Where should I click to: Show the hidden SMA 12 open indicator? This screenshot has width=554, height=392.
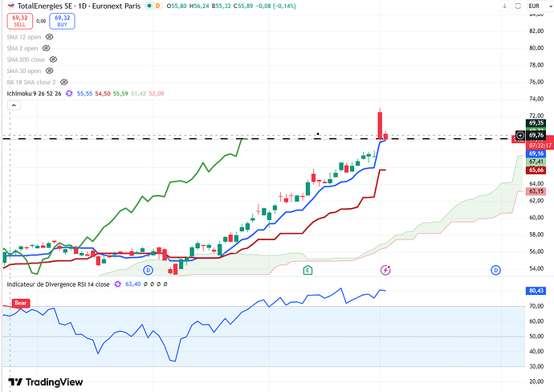(x=48, y=37)
